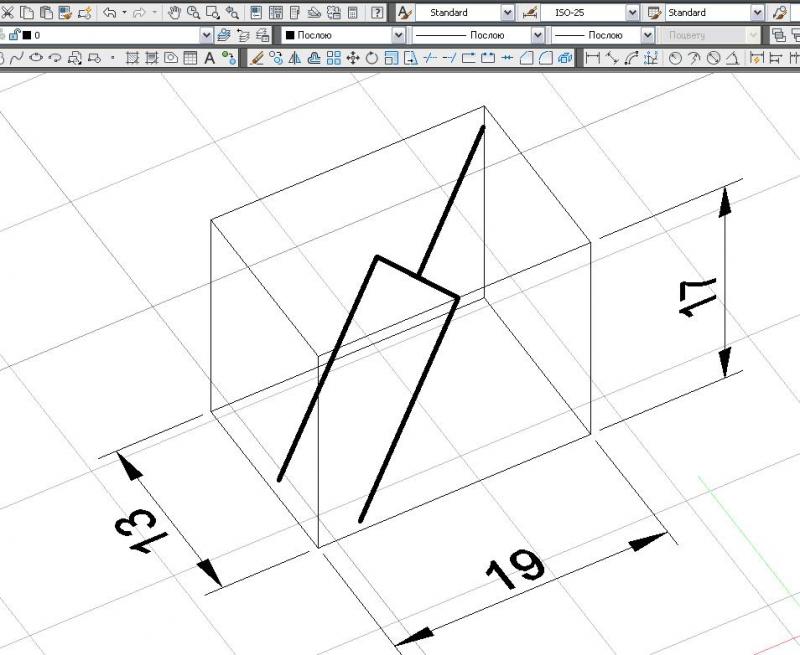Open the Text Style manager icon
The height and width of the screenshot is (655, 800).
coord(404,13)
